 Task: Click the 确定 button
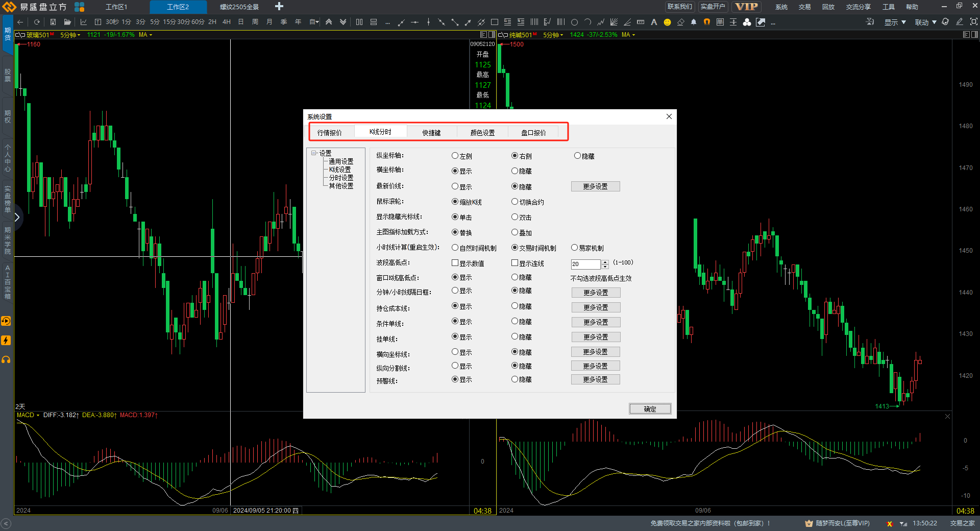pos(650,409)
